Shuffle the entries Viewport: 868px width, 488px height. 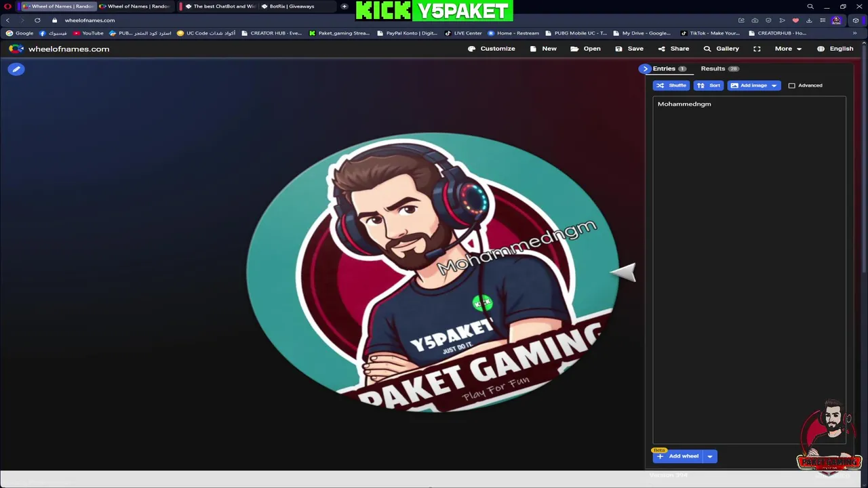[x=671, y=85]
